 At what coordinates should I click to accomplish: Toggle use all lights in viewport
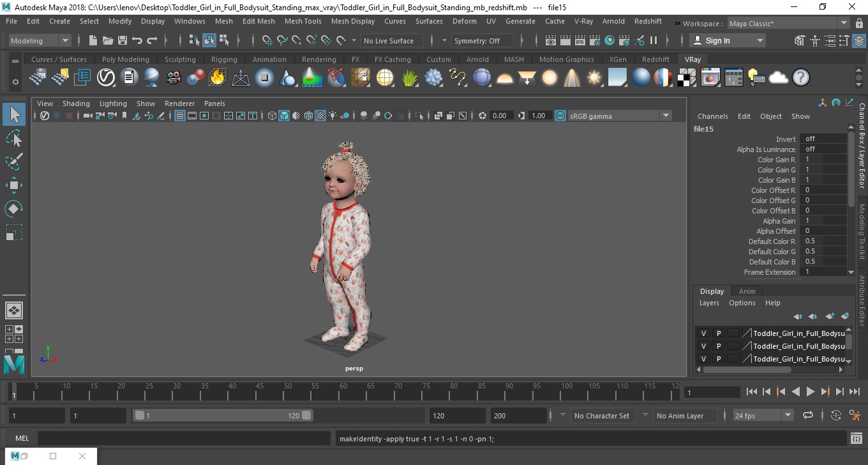[333, 116]
